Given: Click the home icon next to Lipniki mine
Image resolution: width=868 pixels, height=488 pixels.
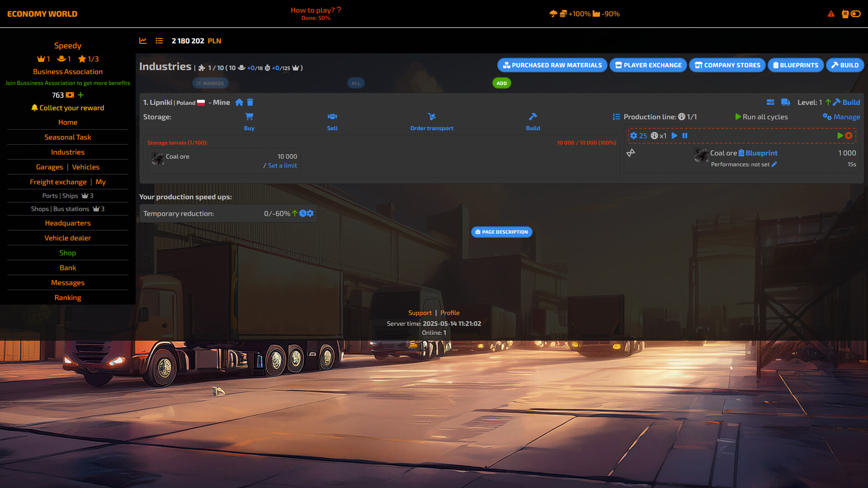Looking at the screenshot, I should [x=239, y=103].
